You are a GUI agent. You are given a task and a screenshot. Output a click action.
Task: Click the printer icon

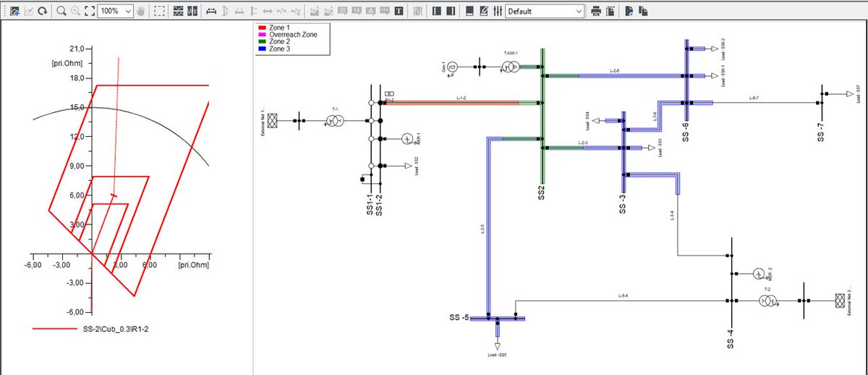[596, 11]
